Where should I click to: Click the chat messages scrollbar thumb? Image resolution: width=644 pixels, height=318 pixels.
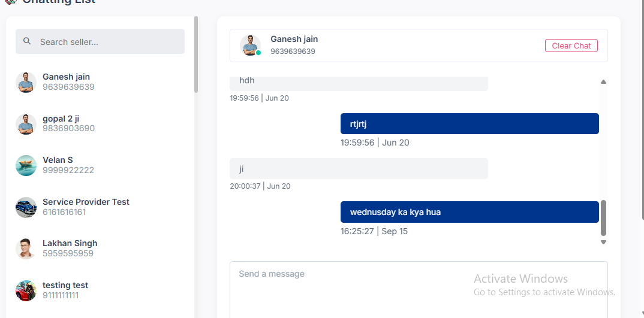tap(603, 218)
